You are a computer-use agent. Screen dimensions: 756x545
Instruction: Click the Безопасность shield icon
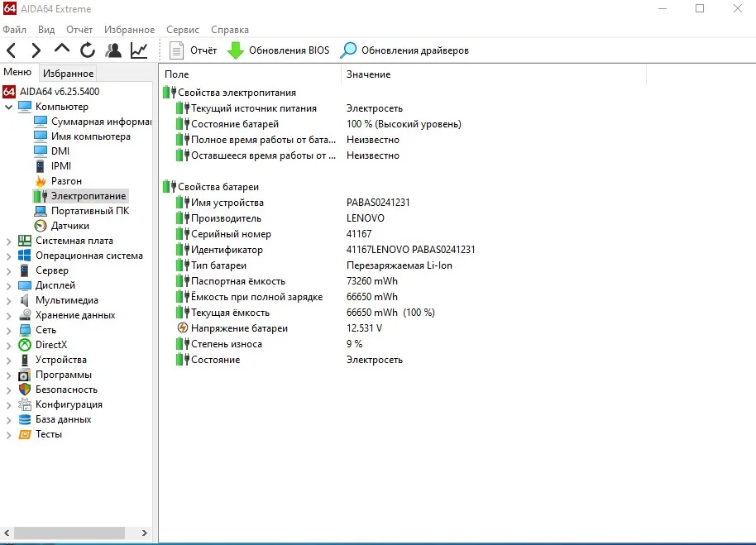pos(25,390)
